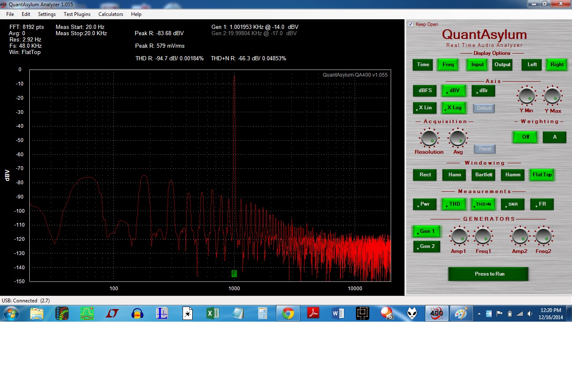Image resolution: width=572 pixels, height=392 pixels.
Task: Toggle Time display option
Action: click(x=423, y=64)
